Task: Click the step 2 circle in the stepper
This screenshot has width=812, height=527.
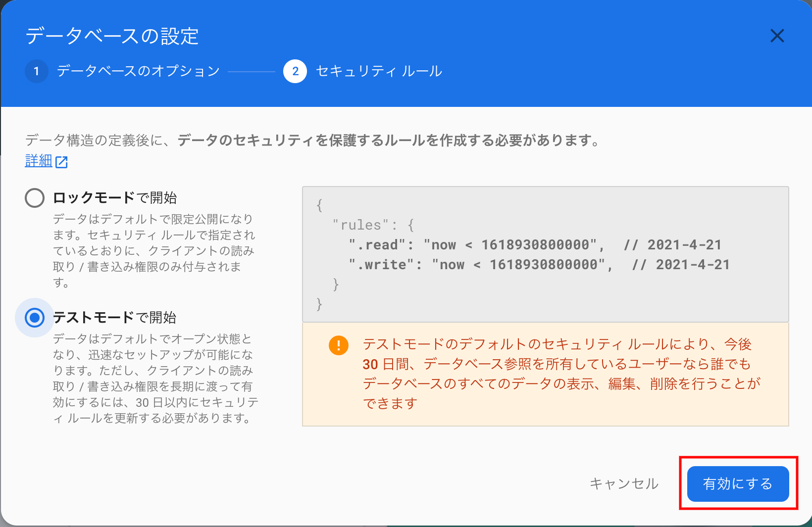Action: point(295,71)
